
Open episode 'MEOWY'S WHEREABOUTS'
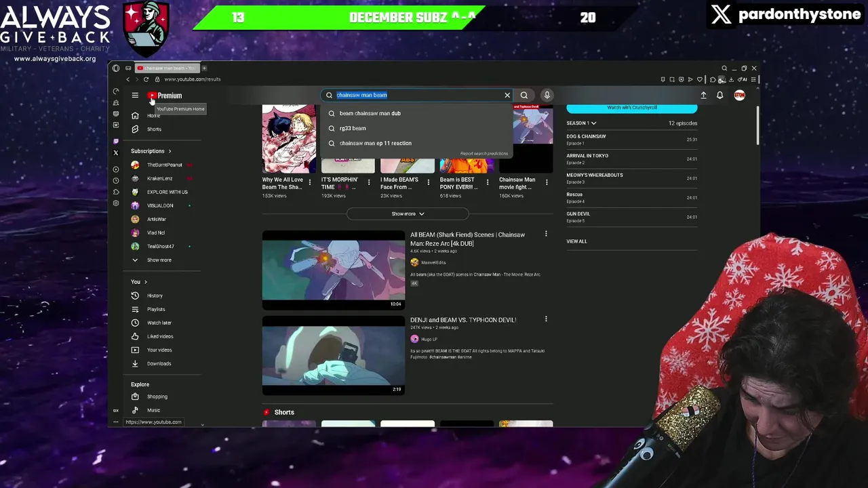[x=632, y=178]
